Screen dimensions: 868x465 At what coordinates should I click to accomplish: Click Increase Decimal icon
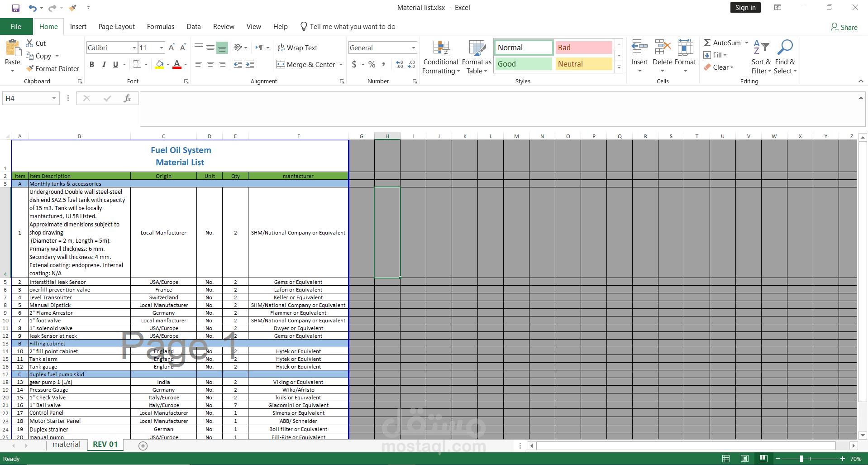(400, 64)
